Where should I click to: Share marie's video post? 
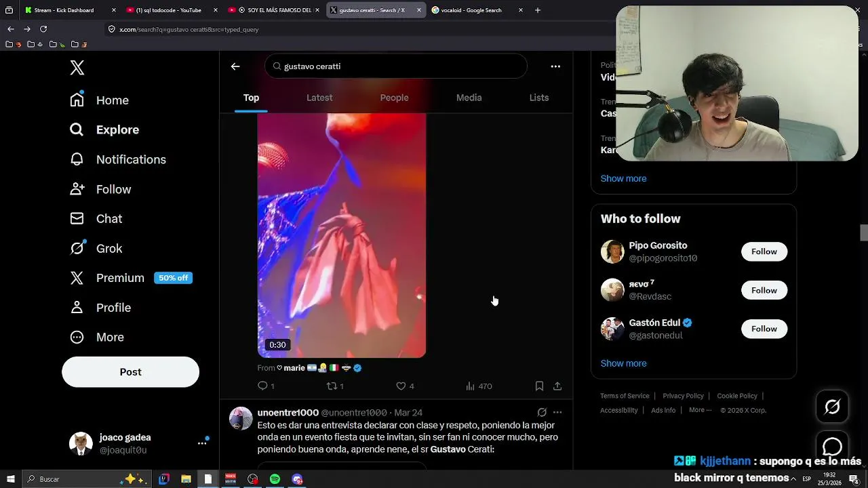(557, 386)
